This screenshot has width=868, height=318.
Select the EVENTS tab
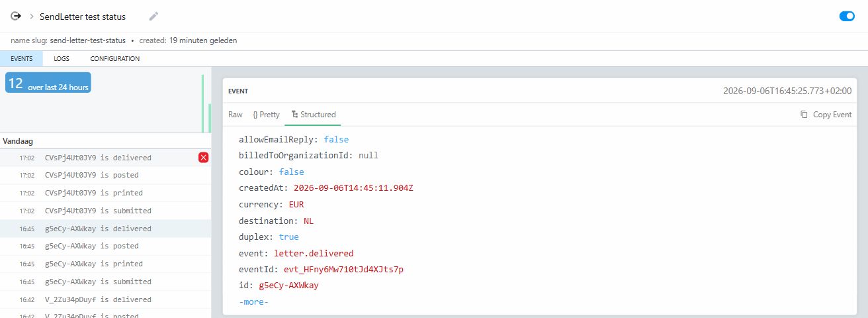[x=22, y=59]
